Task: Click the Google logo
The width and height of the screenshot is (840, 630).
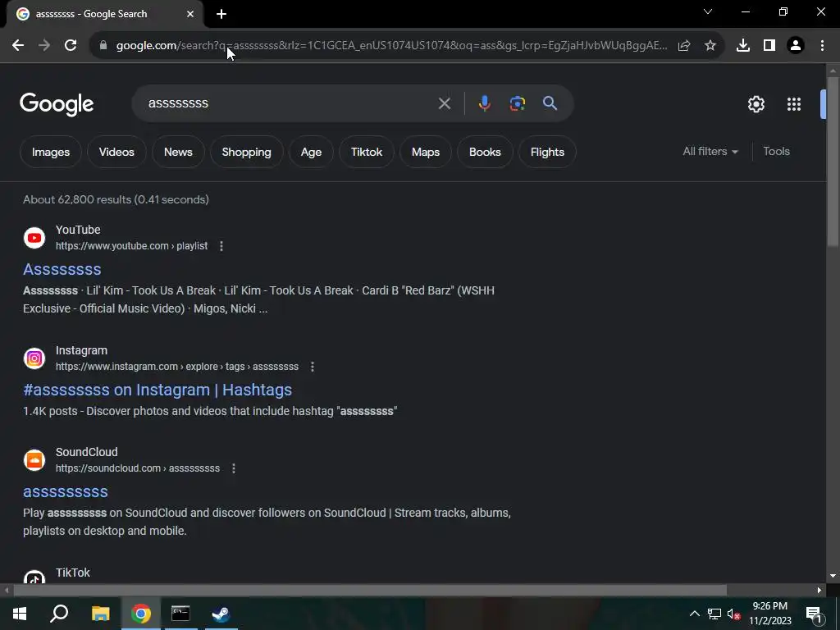Action: (57, 104)
